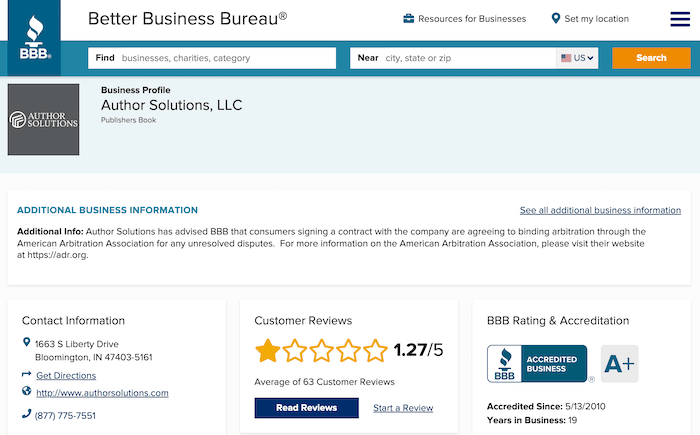The height and width of the screenshot is (435, 700).
Task: Click the map pin icon beside the address
Action: (26, 342)
